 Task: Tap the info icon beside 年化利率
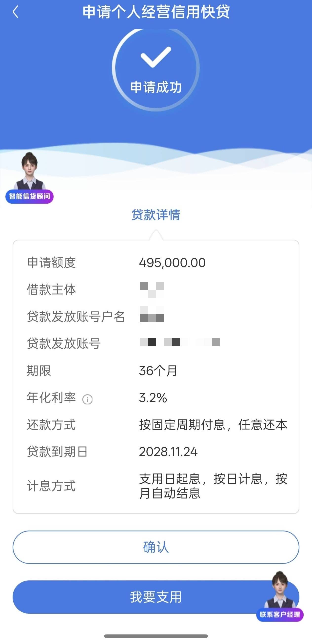pos(87,399)
